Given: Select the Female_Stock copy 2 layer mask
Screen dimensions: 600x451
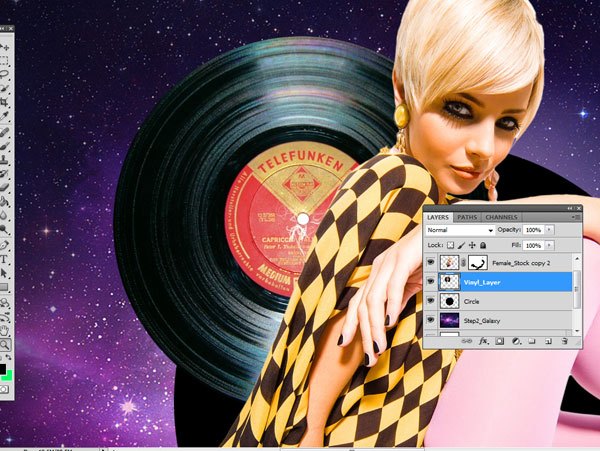Looking at the screenshot, I should (478, 263).
